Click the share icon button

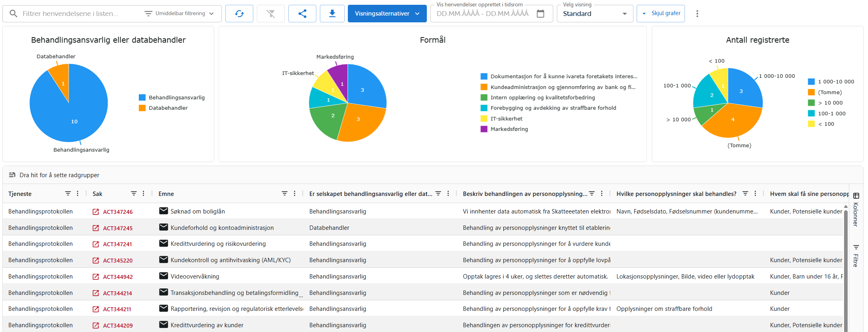pyautogui.click(x=302, y=14)
